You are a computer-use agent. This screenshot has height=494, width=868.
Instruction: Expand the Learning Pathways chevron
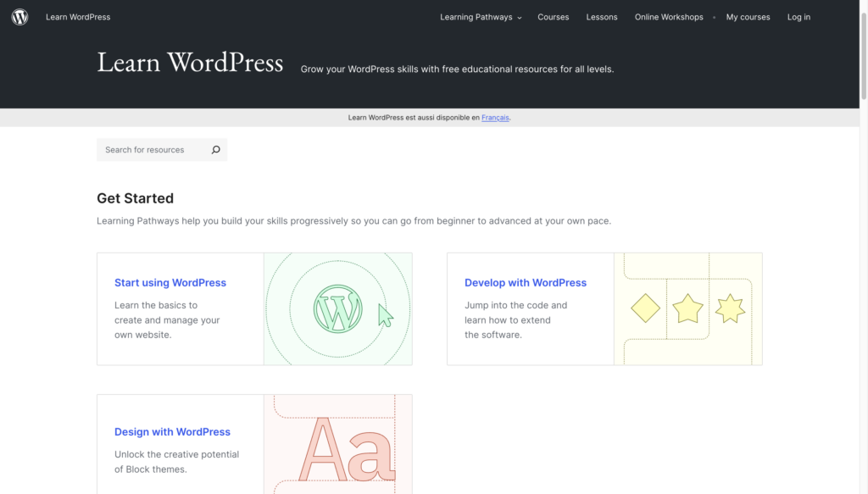pos(520,18)
